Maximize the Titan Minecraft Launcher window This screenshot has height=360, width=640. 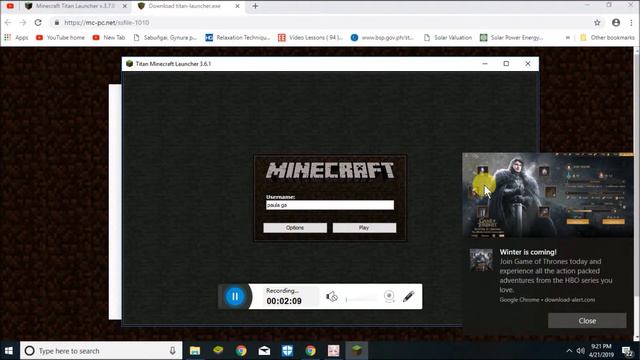pyautogui.click(x=506, y=64)
